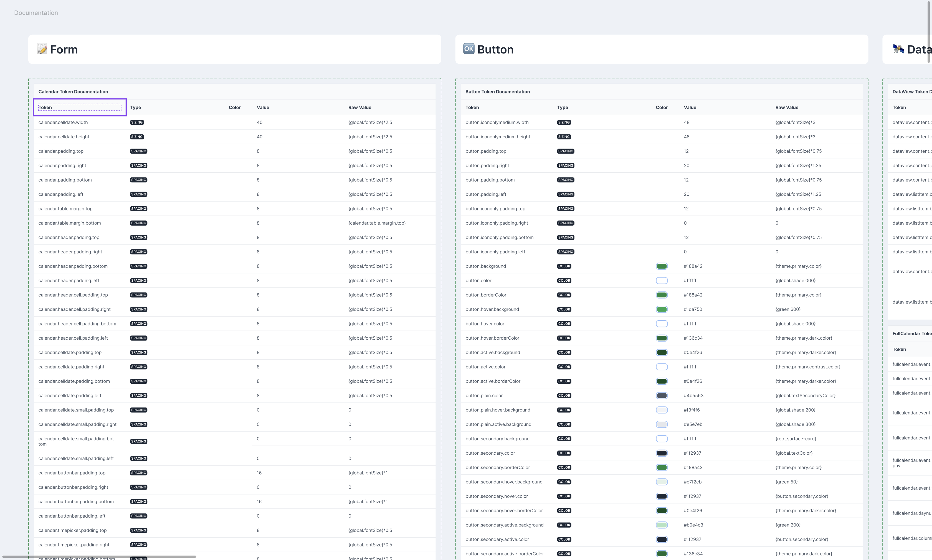Select the Button Token Documentation title
This screenshot has width=932, height=560.
tap(498, 92)
